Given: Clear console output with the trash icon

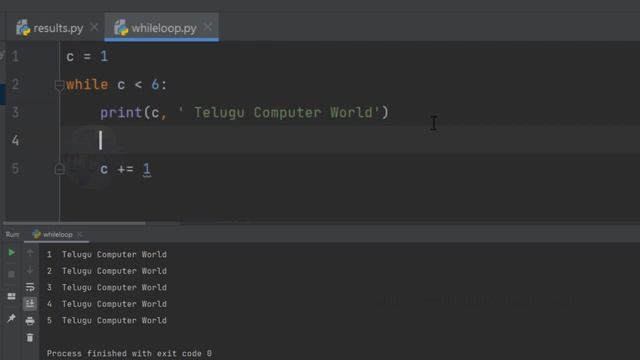Looking at the screenshot, I should click(x=30, y=338).
